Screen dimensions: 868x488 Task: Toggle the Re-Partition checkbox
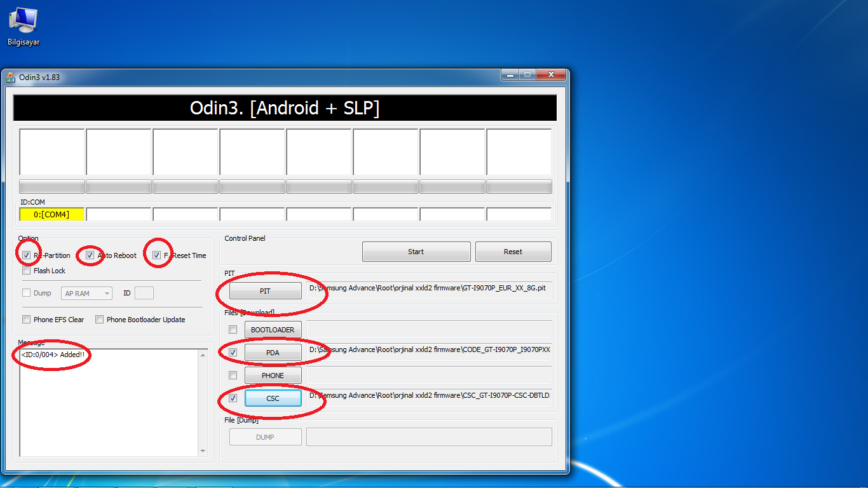[26, 255]
